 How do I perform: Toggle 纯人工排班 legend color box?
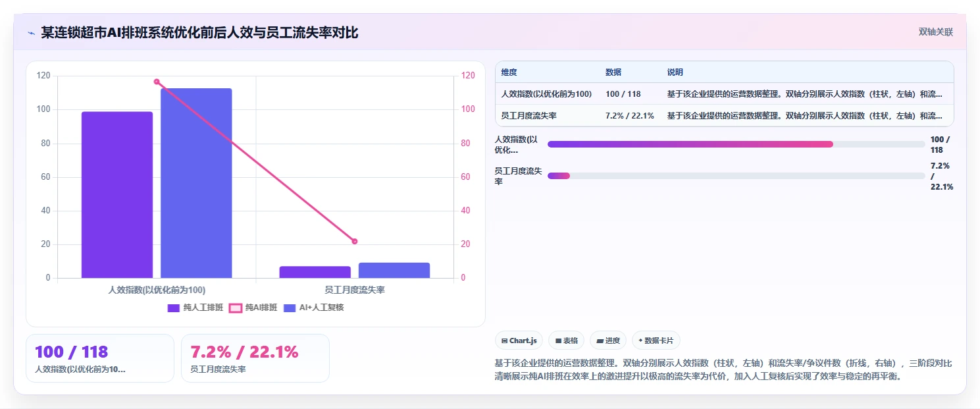(x=174, y=308)
